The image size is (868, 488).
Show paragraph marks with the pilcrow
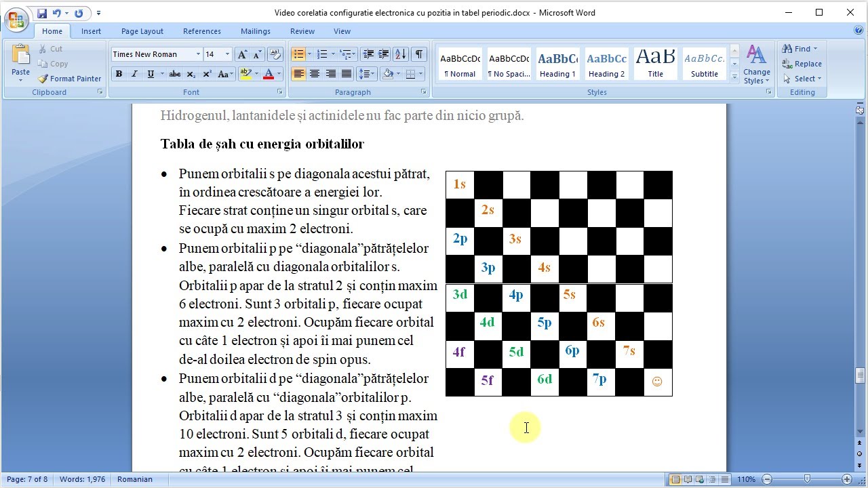tap(419, 54)
